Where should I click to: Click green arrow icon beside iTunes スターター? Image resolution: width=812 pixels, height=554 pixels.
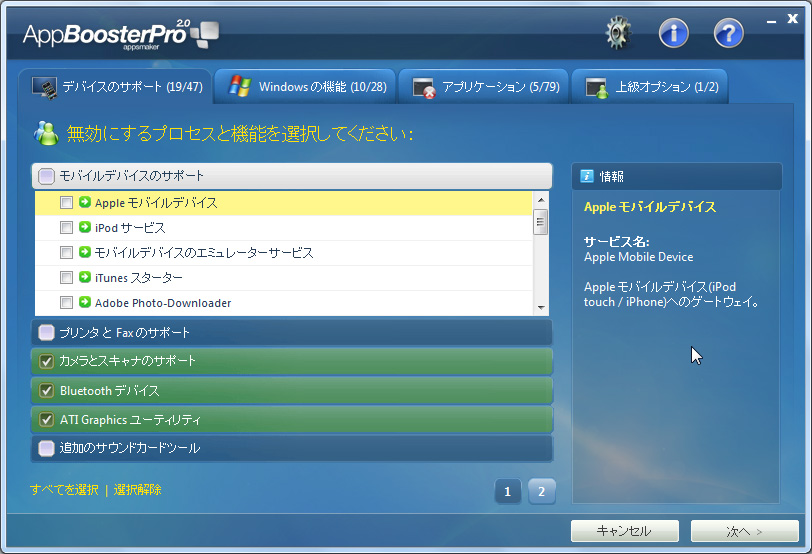(x=85, y=277)
